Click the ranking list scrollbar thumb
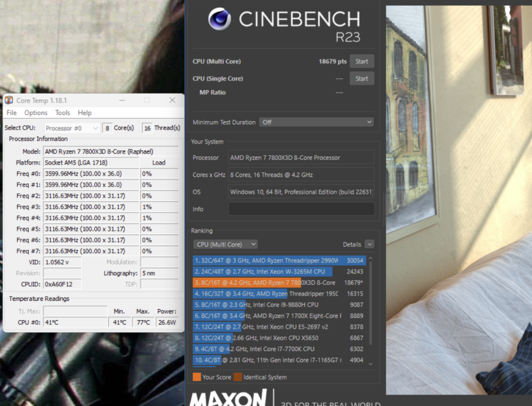The image size is (532, 406). point(371,302)
